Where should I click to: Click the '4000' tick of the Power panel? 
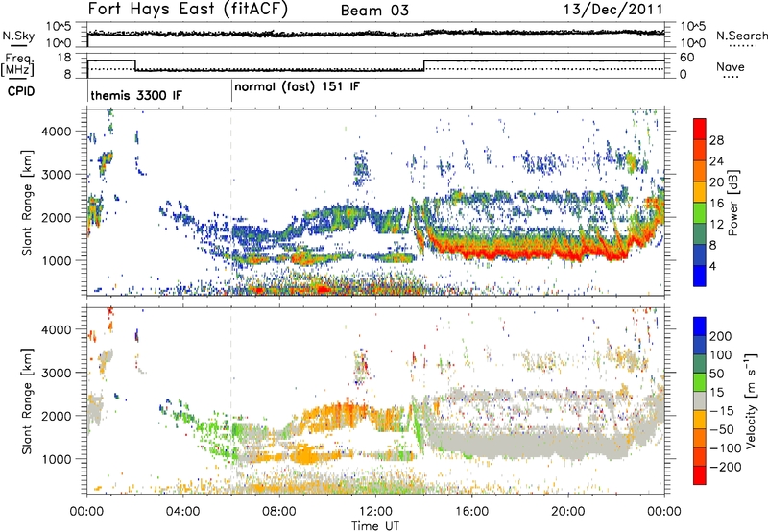[x=56, y=132]
